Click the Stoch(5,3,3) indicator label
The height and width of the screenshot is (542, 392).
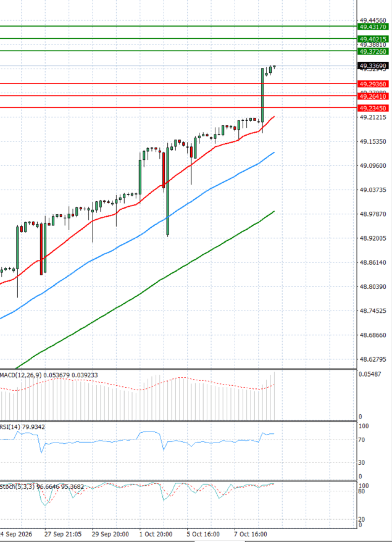click(x=42, y=487)
